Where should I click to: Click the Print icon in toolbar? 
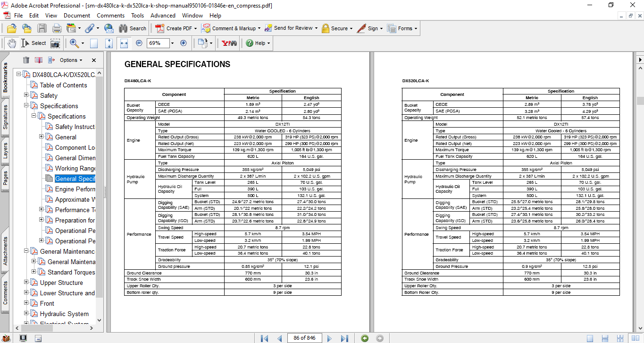tap(57, 28)
